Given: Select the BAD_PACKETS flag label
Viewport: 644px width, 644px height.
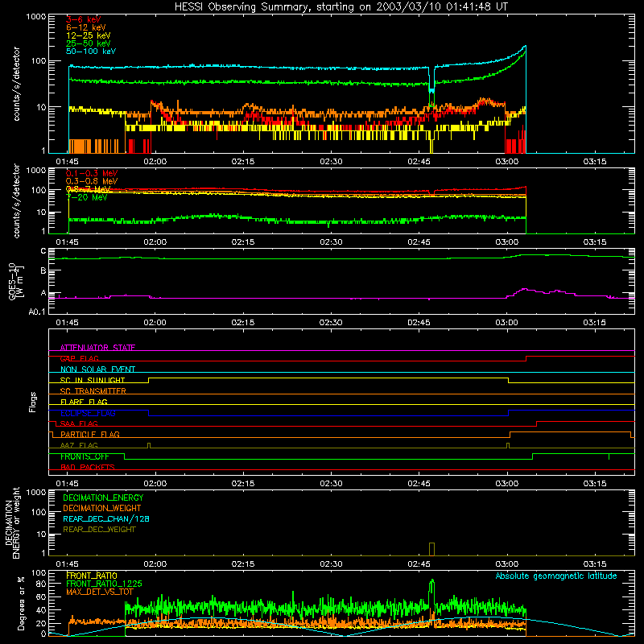Looking at the screenshot, I should click(x=88, y=467).
